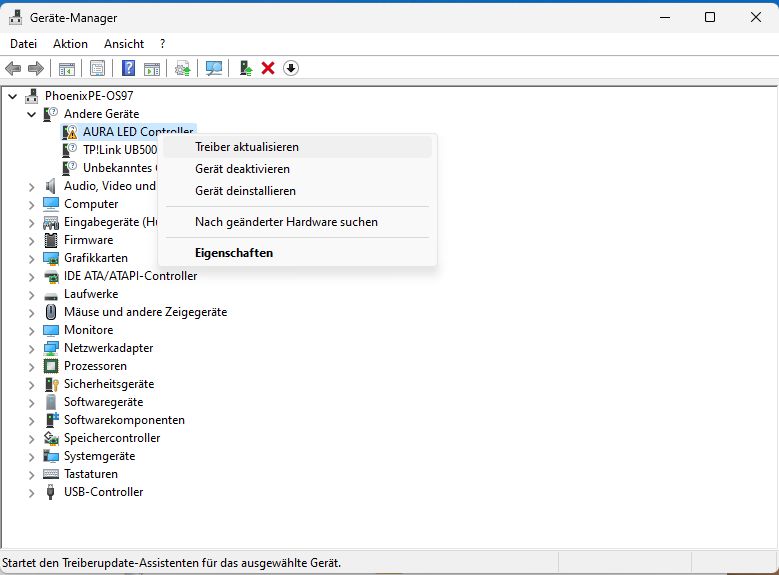Image resolution: width=779 pixels, height=575 pixels.
Task: Expand the Netzwerkadapter category
Action: tap(31, 349)
